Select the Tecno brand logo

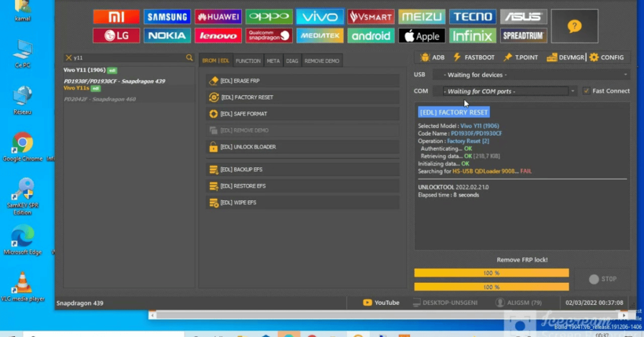click(x=473, y=17)
